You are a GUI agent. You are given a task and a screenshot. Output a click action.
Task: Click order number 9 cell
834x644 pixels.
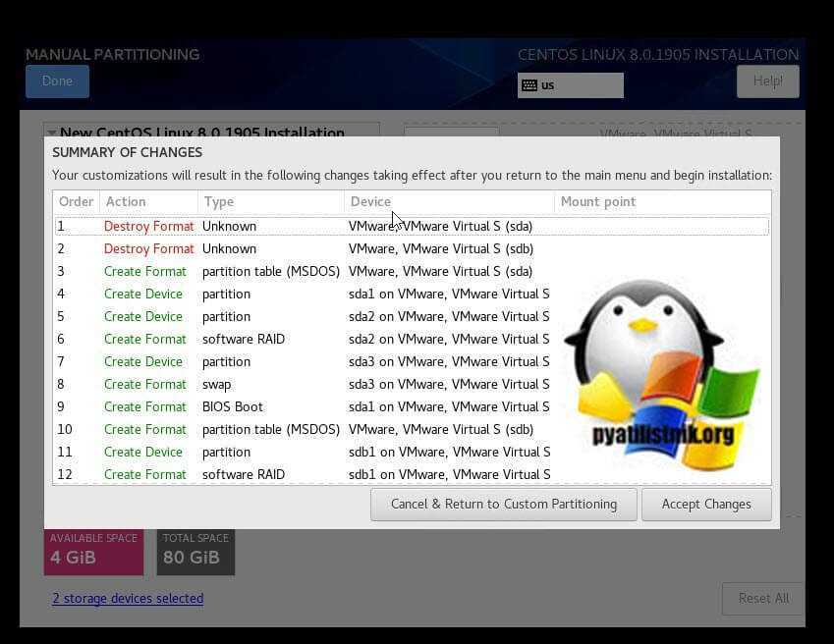coord(61,407)
